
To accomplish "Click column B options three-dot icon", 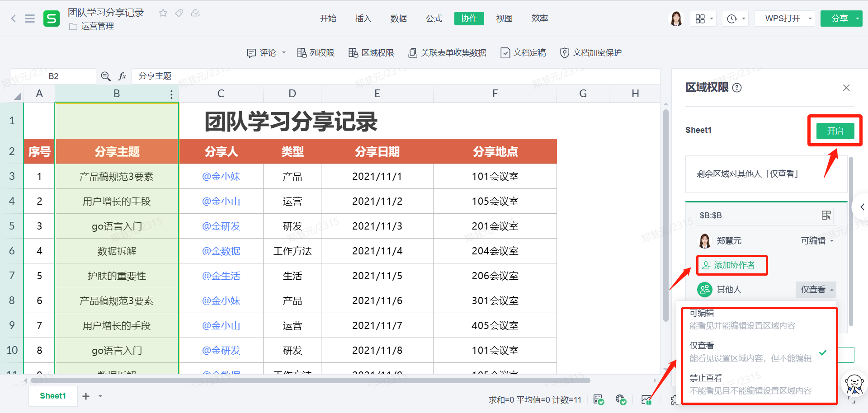I will click(x=171, y=94).
